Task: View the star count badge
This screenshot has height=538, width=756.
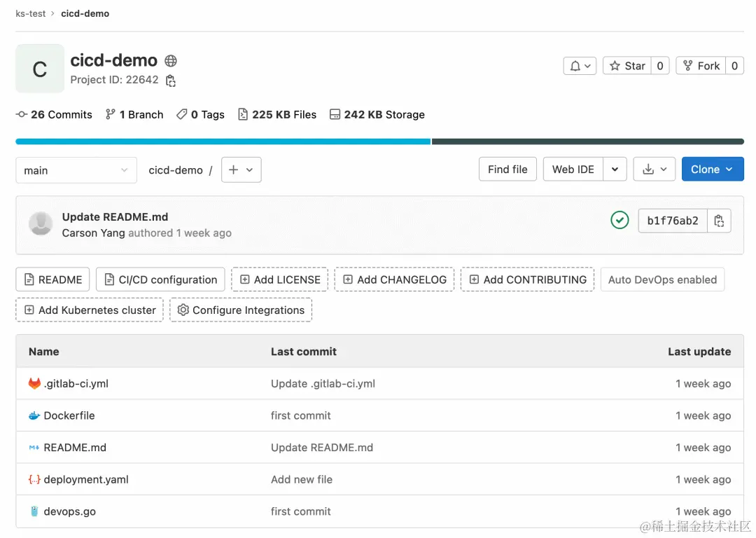Action: click(660, 66)
